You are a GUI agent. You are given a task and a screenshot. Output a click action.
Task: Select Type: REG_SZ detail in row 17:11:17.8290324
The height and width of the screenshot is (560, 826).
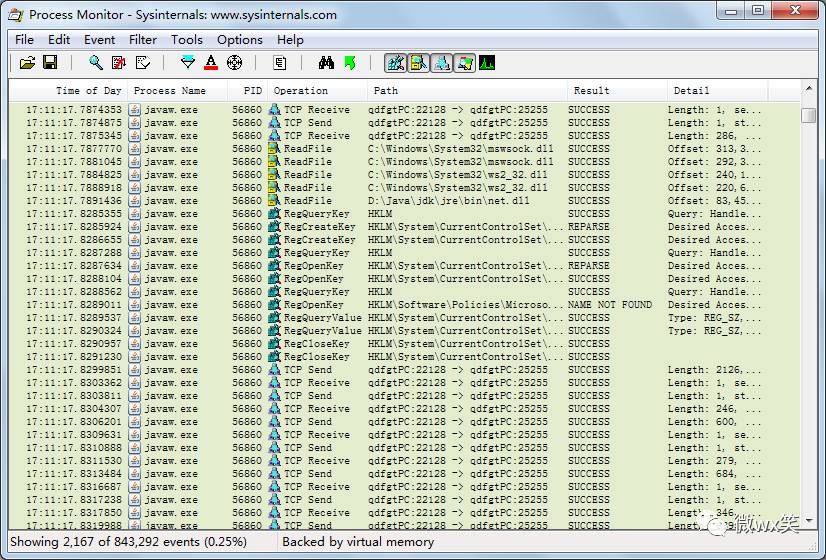click(714, 331)
